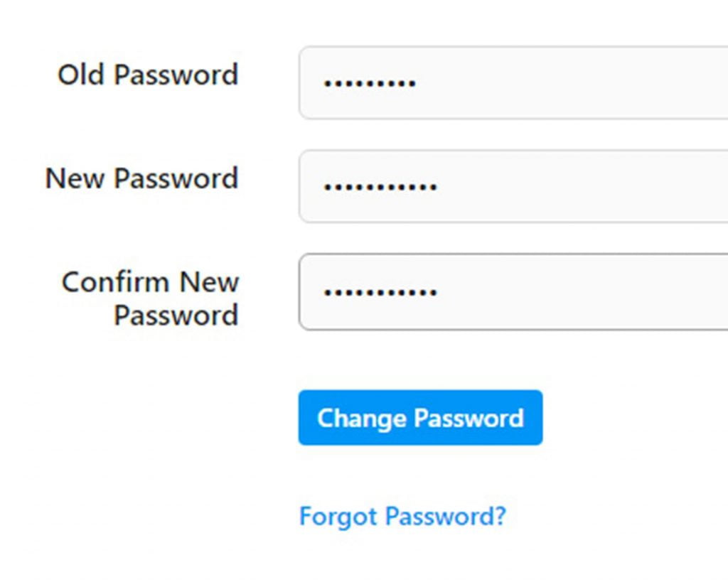The width and height of the screenshot is (728, 582).
Task: Place cursor after Old Password masked dots
Action: click(418, 84)
